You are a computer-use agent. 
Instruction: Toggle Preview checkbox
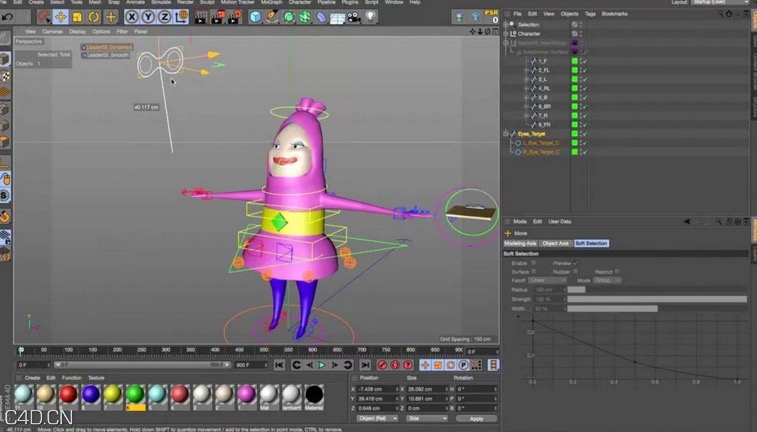(x=575, y=263)
